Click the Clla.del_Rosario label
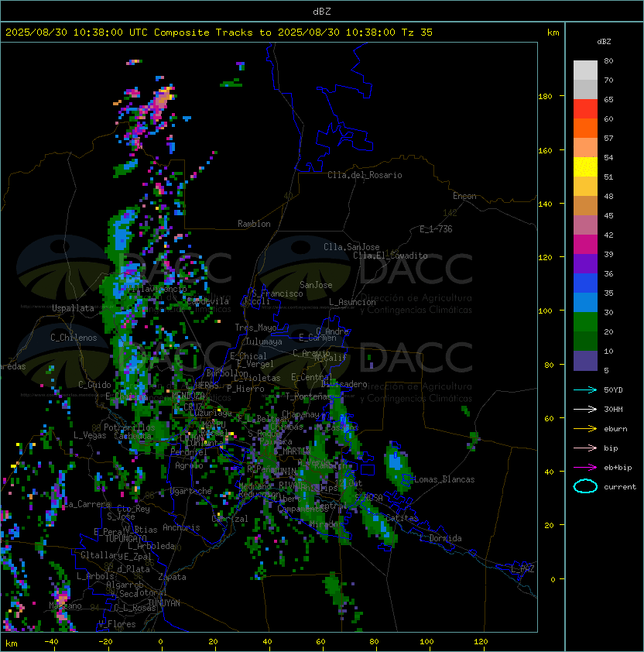This screenshot has width=644, height=652. pyautogui.click(x=365, y=175)
